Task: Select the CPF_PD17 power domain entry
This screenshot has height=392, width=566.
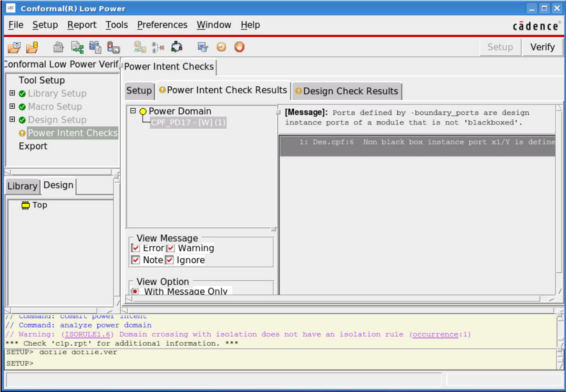Action: pos(188,123)
